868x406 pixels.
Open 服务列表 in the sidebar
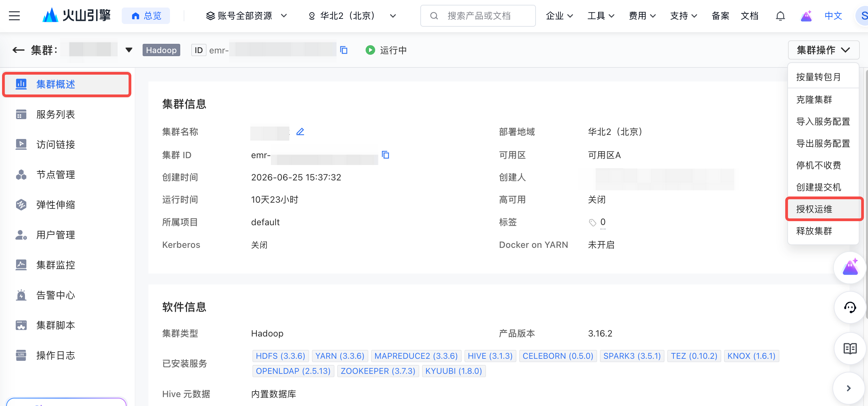click(x=67, y=115)
